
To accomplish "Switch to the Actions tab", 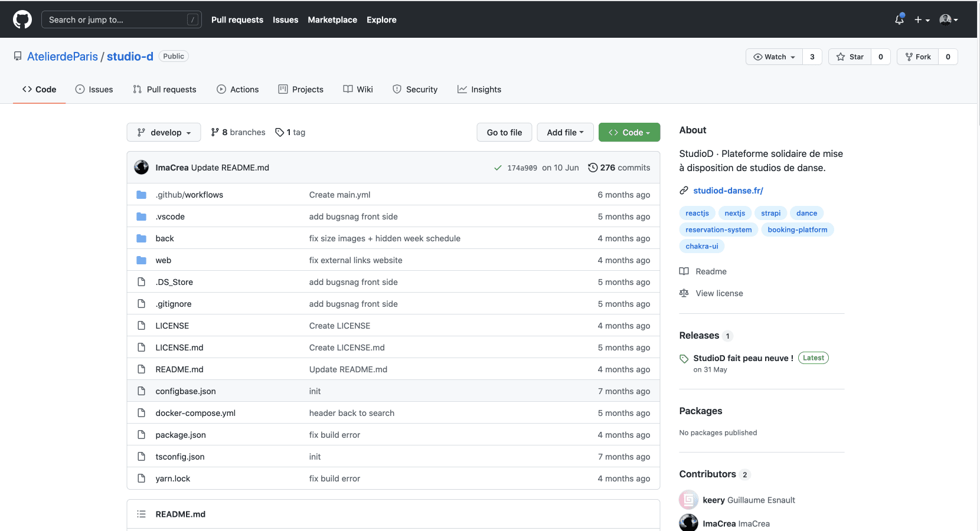I will point(237,89).
